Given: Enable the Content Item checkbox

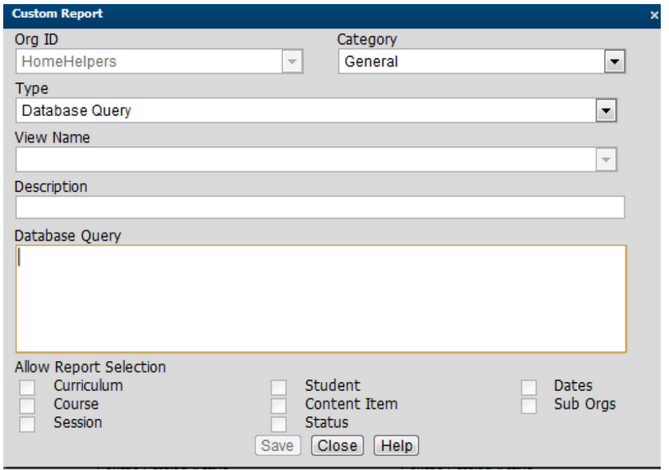Looking at the screenshot, I should [279, 405].
